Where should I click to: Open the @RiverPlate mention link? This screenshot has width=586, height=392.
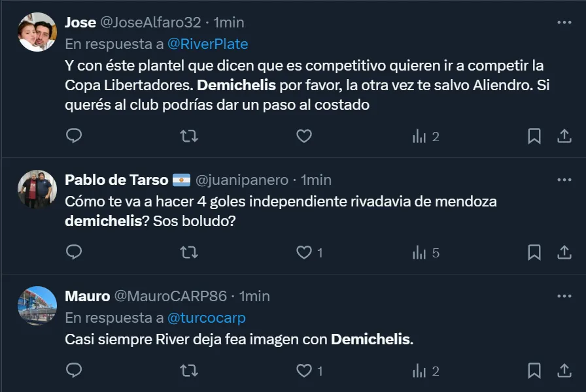point(207,44)
